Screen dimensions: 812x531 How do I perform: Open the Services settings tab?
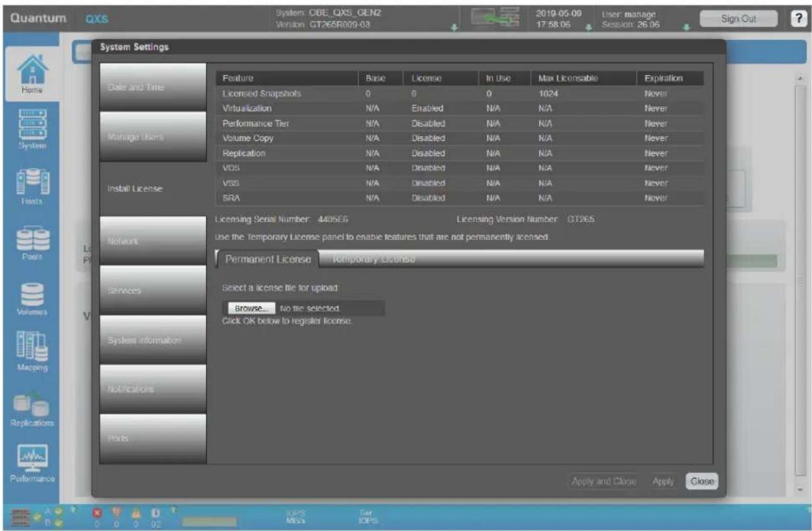pos(153,290)
